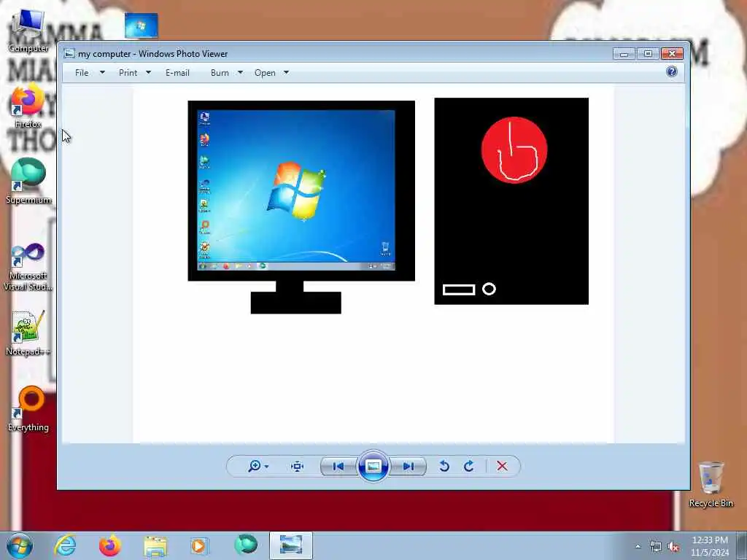Open the clock showing 12:33 PM
Image resolution: width=747 pixels, height=560 pixels.
[710, 546]
